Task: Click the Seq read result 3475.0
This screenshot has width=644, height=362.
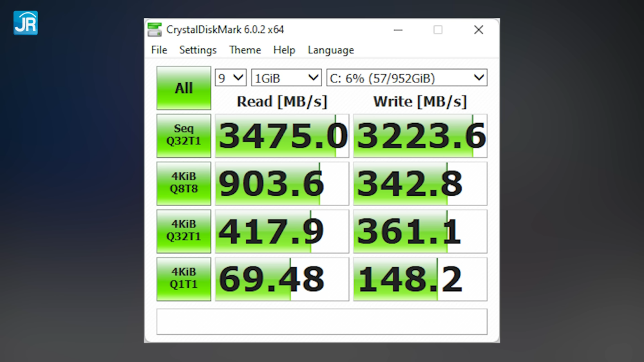Action: 282,136
